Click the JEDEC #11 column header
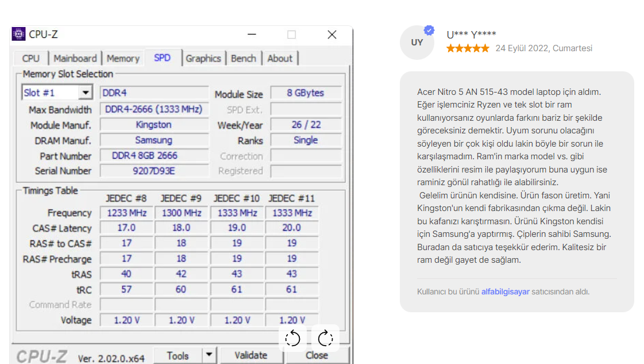Screen dimensions: 644x364 (x=292, y=198)
